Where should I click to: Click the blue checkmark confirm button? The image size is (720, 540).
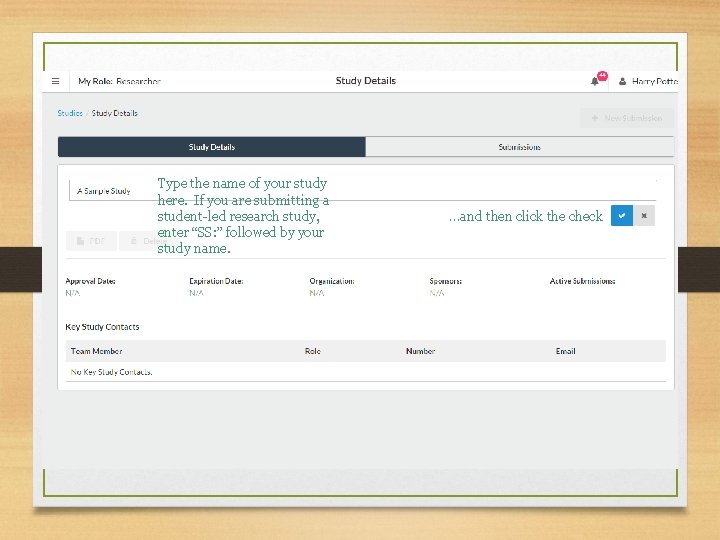coord(622,215)
